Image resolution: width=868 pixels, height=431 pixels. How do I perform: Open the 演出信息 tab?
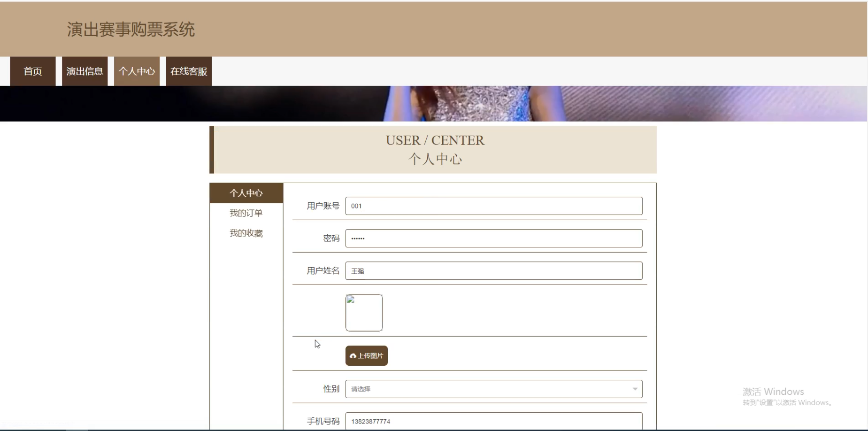(x=84, y=71)
